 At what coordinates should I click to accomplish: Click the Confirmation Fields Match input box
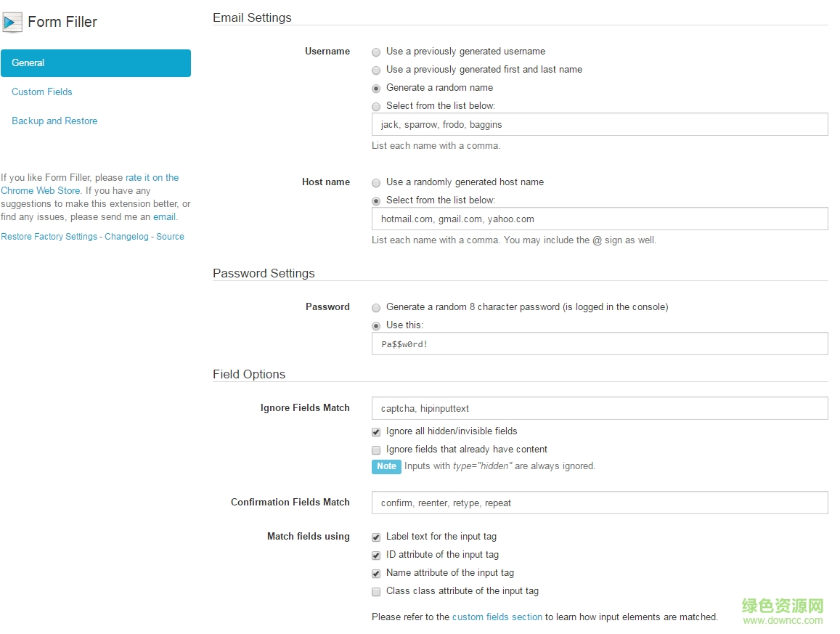[x=599, y=502]
